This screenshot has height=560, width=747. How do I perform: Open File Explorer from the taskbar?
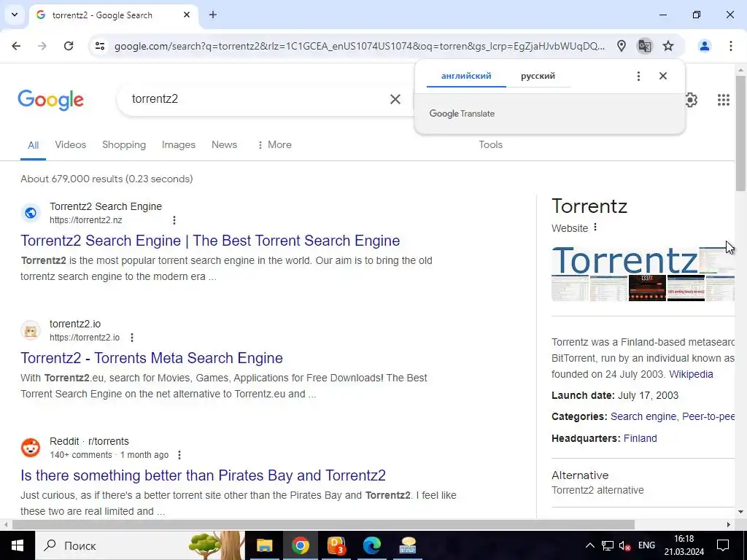[264, 545]
